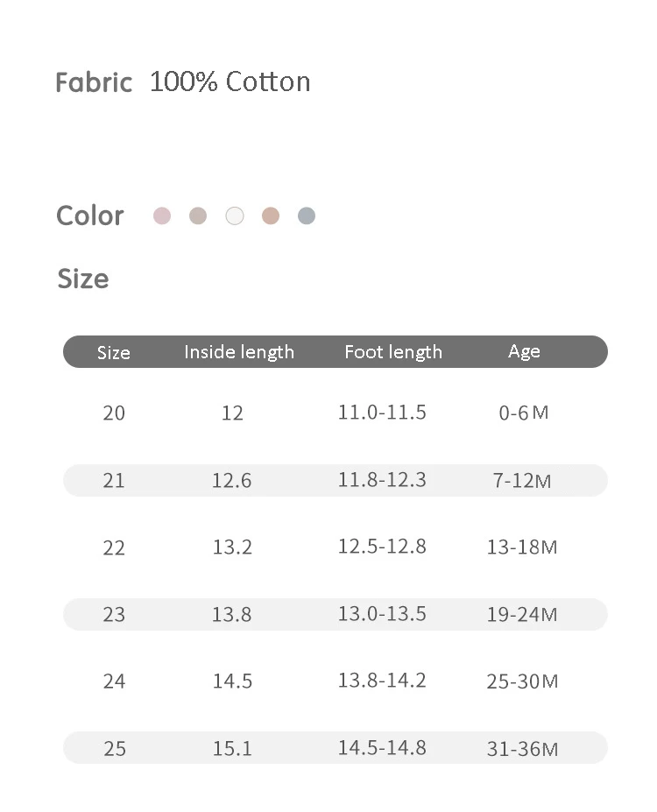Click the Inside length column header
This screenshot has height=812, width=657.
[x=239, y=352]
